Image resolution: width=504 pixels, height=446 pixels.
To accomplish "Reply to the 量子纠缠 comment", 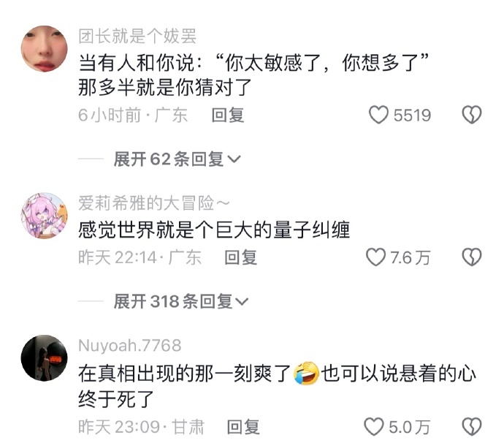I will [x=241, y=257].
